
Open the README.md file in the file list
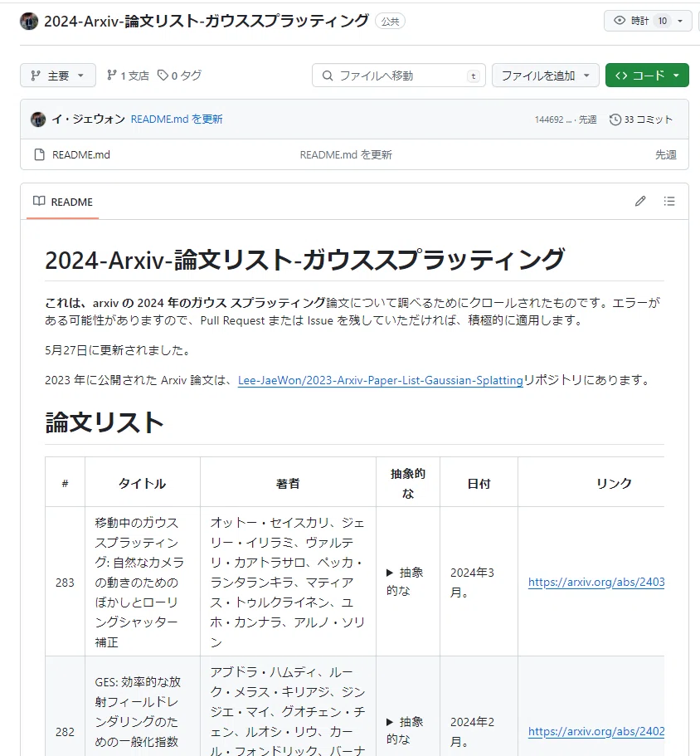[x=81, y=154]
